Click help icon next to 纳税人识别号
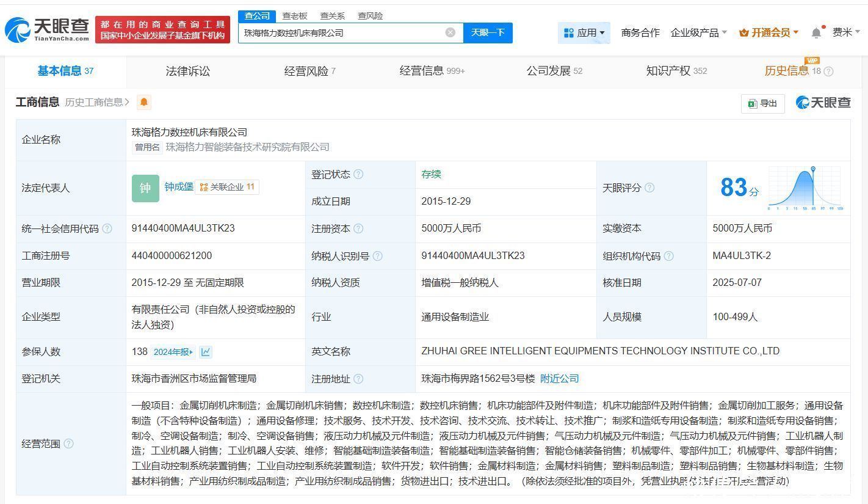 point(377,256)
